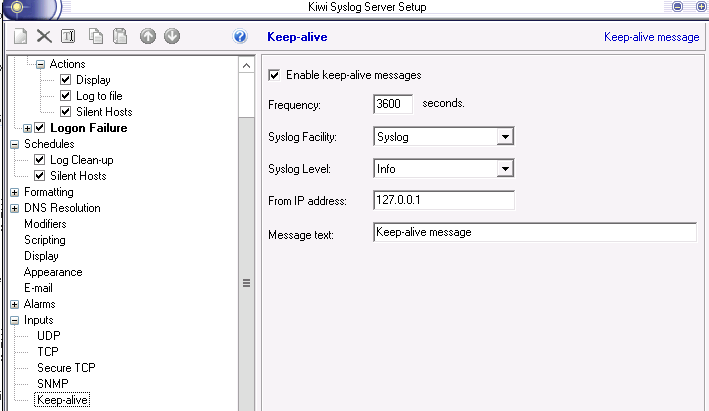709x411 pixels.
Task: Open the Display settings tree item
Action: coord(41,256)
